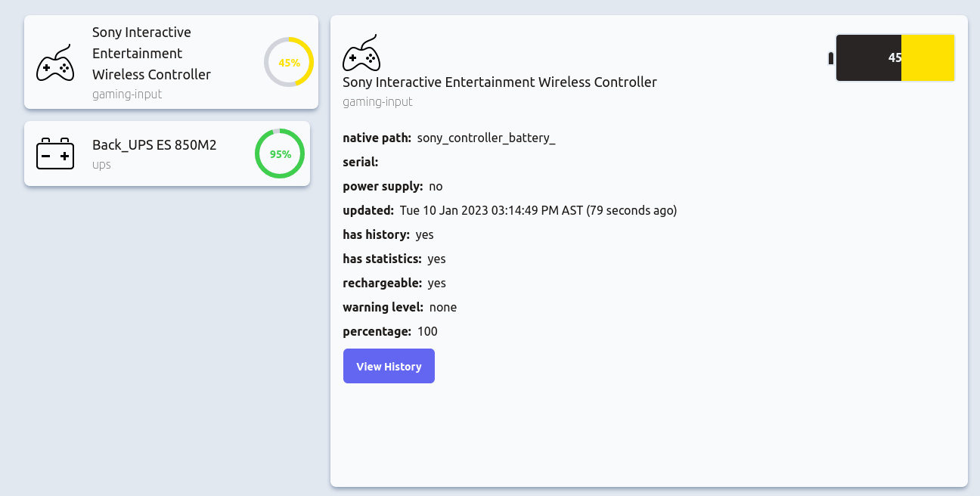Select the Back_UPS ES 850M2 device card
Image resolution: width=980 pixels, height=496 pixels.
coord(167,153)
